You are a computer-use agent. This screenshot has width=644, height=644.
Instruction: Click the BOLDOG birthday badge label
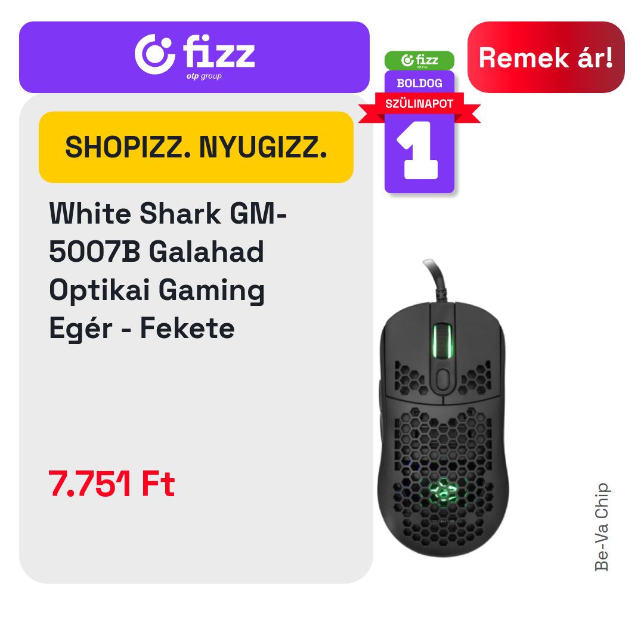(x=419, y=83)
